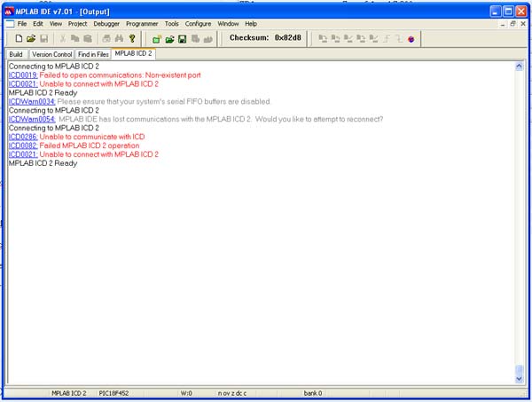Click the 'lost communications' warning message text
This screenshot has width=532, height=402.
pos(221,120)
